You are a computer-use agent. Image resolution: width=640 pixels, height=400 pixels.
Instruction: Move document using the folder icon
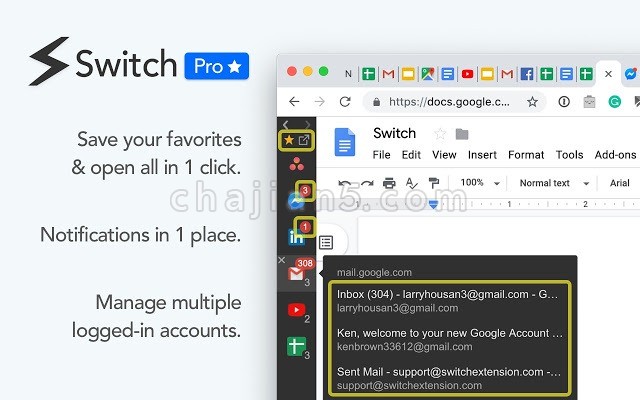(462, 134)
